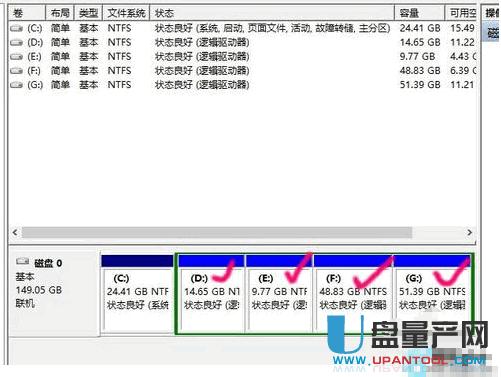Select the (C:) 24.41 GB partition block

coord(138,293)
